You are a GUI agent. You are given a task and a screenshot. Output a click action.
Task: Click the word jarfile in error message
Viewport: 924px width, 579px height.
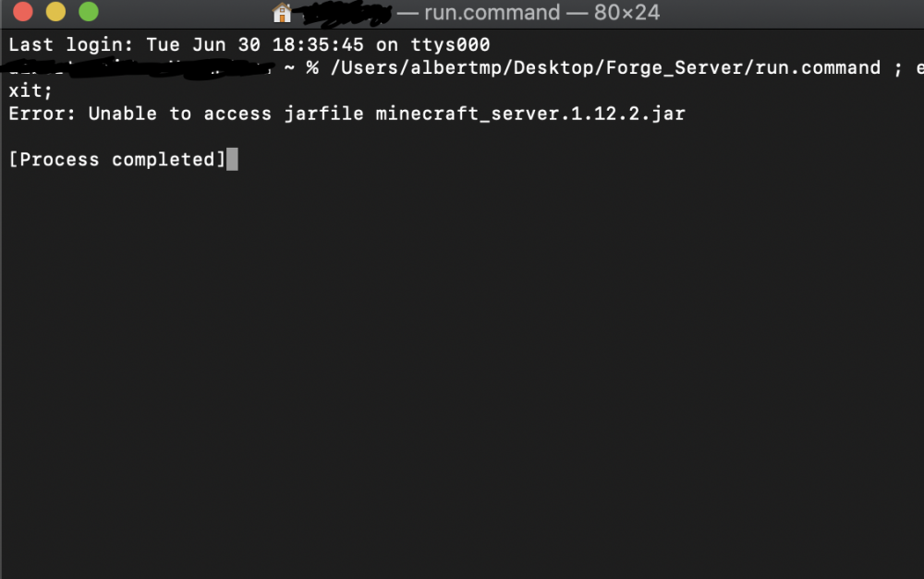point(324,114)
